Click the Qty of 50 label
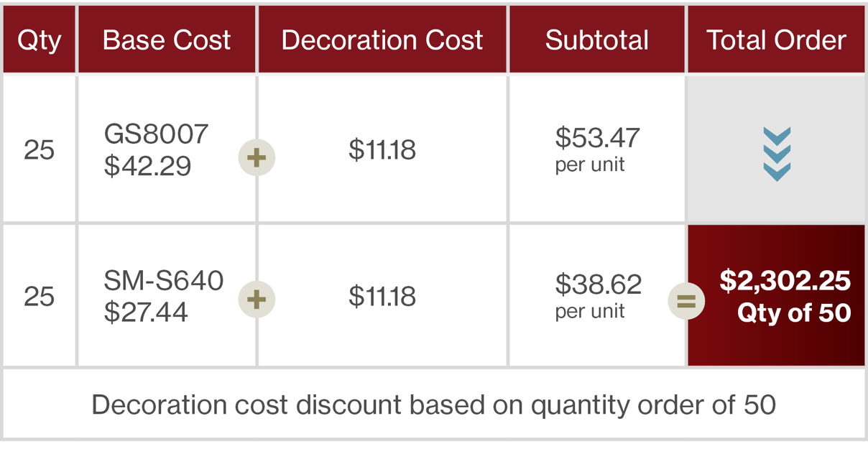This screenshot has height=449, width=868. click(x=794, y=313)
